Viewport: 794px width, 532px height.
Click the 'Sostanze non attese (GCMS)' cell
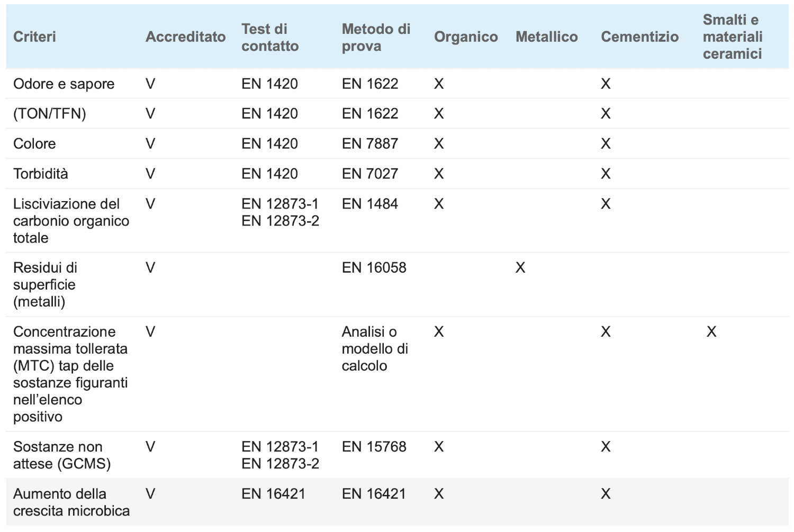(x=61, y=455)
